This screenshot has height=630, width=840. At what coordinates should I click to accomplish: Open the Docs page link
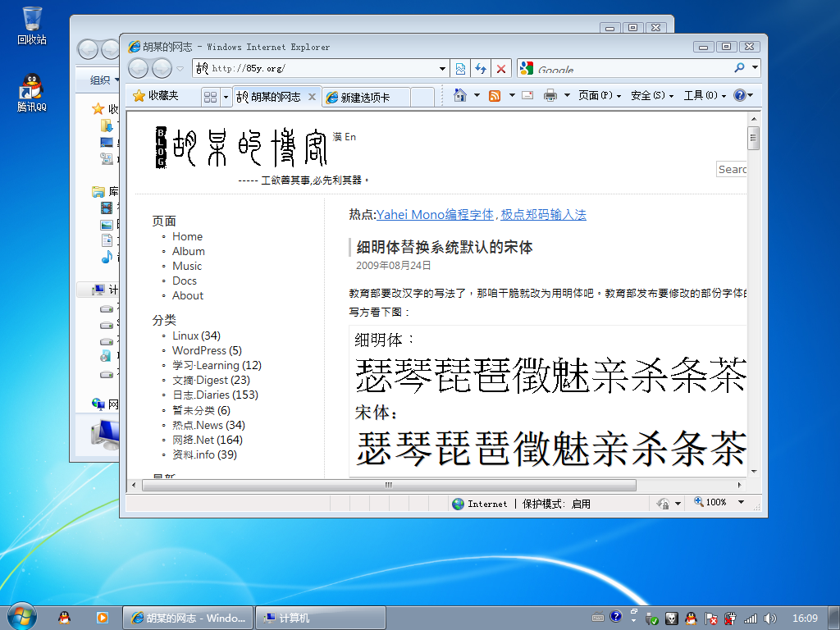point(185,281)
